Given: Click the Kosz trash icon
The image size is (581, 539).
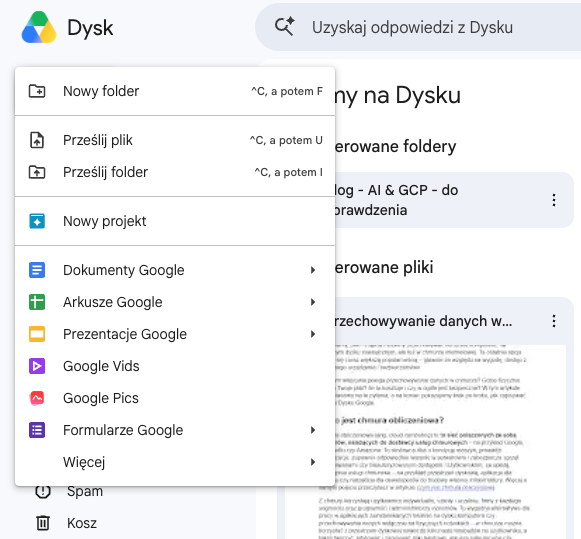Looking at the screenshot, I should click(43, 523).
